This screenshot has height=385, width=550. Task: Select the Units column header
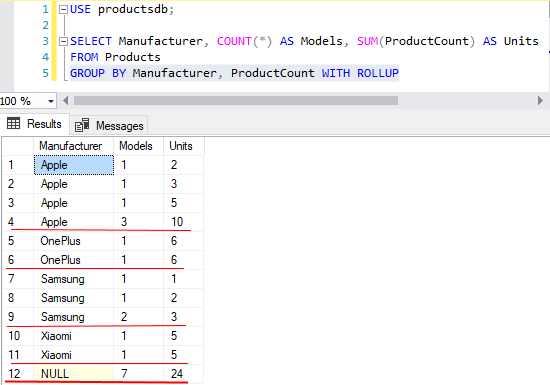tap(183, 146)
